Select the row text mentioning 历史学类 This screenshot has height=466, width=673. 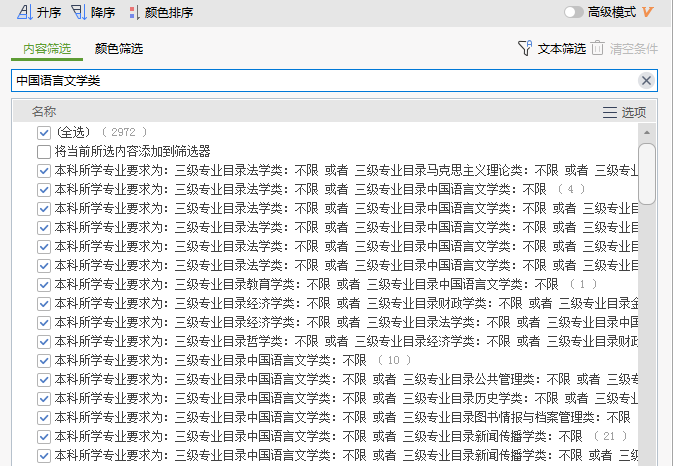(x=346, y=399)
